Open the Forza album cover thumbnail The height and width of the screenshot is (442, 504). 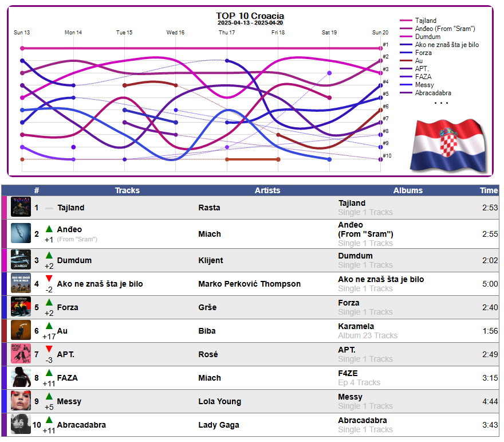click(x=21, y=307)
